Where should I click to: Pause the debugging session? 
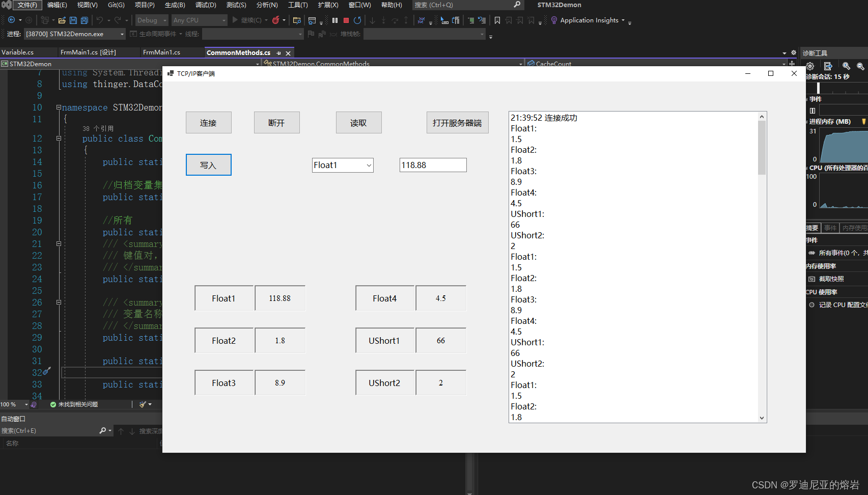[x=335, y=20]
